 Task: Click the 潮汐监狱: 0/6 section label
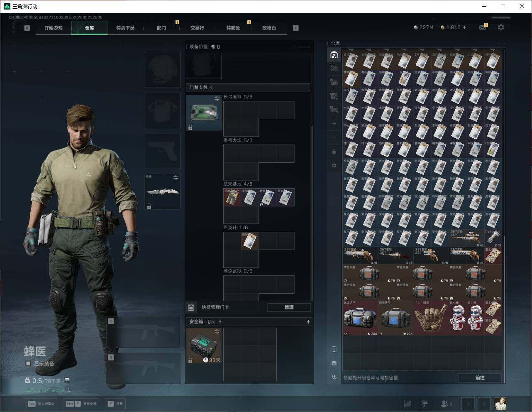tap(238, 271)
